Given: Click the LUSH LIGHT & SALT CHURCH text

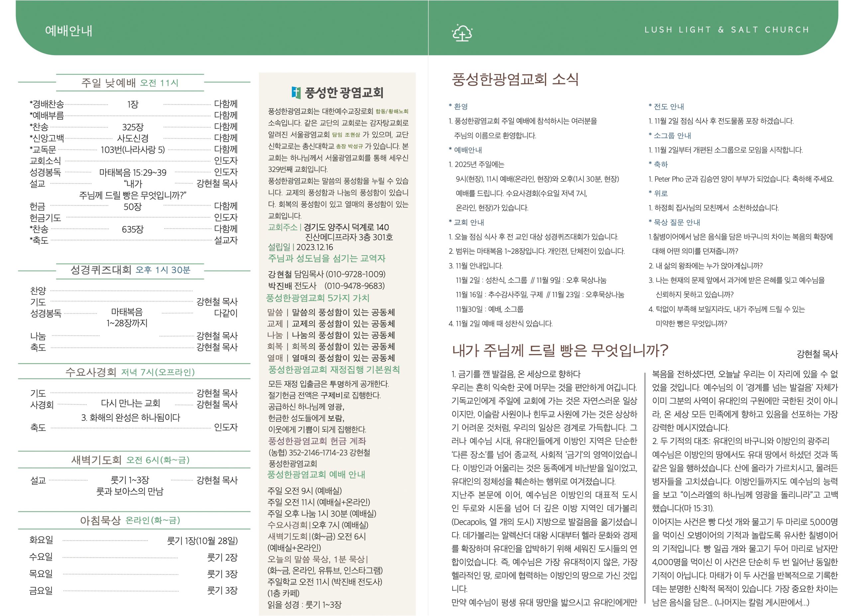Looking at the screenshot, I should tap(726, 30).
